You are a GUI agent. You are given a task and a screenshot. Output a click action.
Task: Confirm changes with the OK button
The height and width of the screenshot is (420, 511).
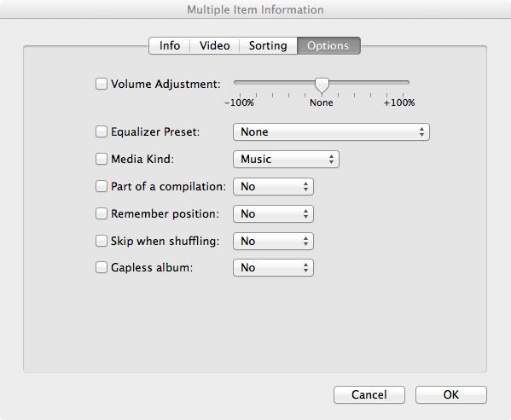pos(451,395)
